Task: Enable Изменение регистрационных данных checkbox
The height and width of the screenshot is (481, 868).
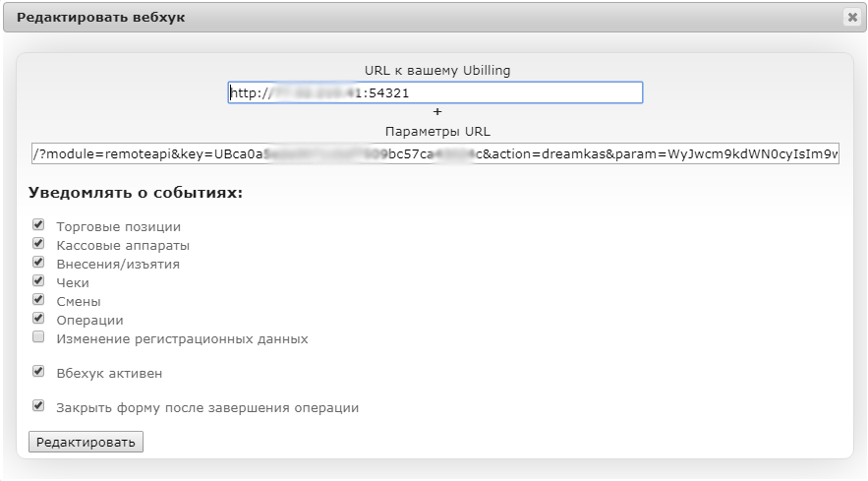Action: pyautogui.click(x=38, y=337)
